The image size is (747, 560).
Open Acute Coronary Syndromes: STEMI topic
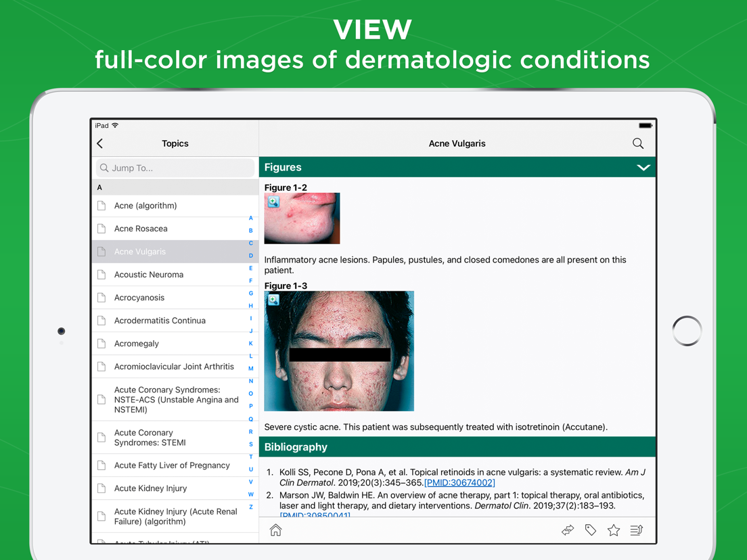(175, 438)
